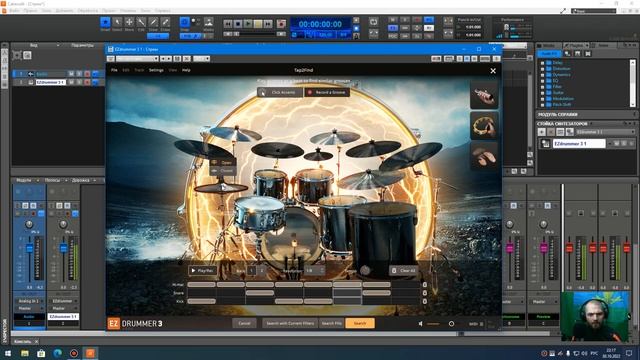Select the Draw tool in Cakewalk toolbar
Image resolution: width=640 pixels, height=360 pixels.
tap(153, 22)
